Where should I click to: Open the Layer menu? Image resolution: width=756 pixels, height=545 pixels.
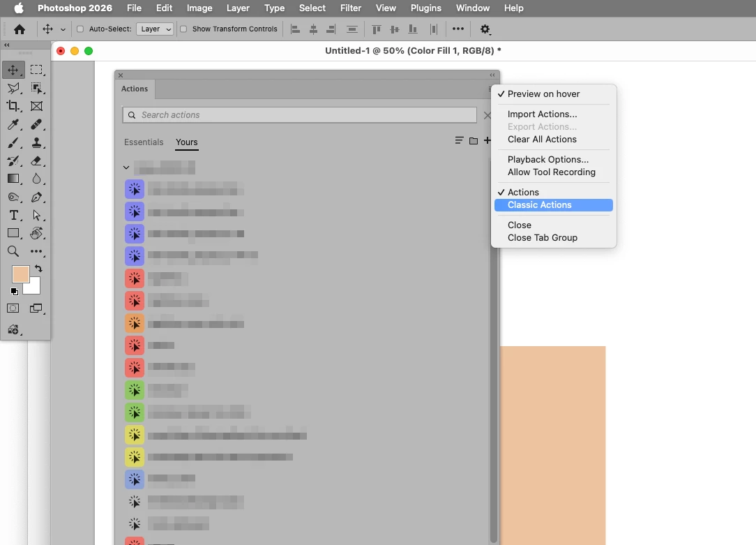point(238,8)
